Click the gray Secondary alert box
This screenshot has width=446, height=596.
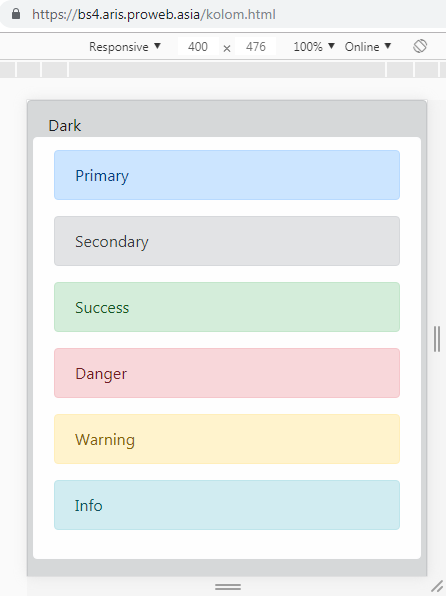227,241
